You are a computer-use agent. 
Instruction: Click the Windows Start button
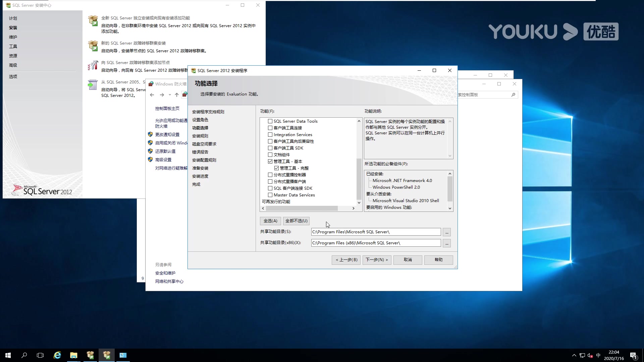pos(8,355)
